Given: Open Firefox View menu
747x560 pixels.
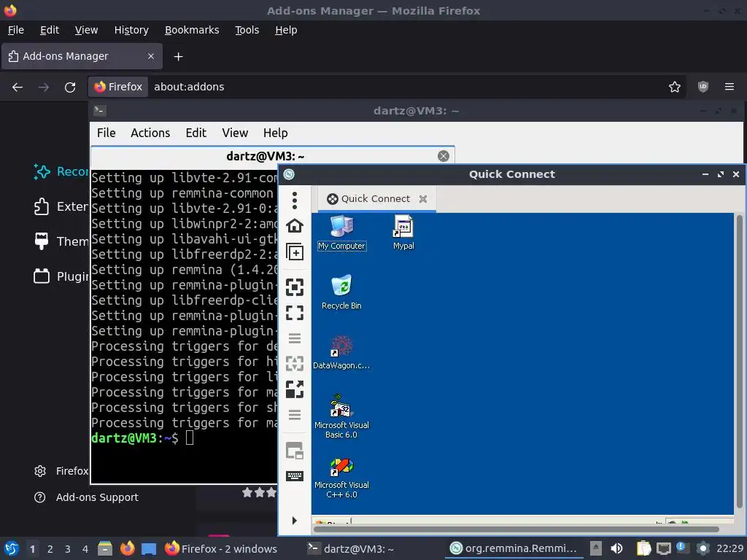Looking at the screenshot, I should (x=86, y=30).
